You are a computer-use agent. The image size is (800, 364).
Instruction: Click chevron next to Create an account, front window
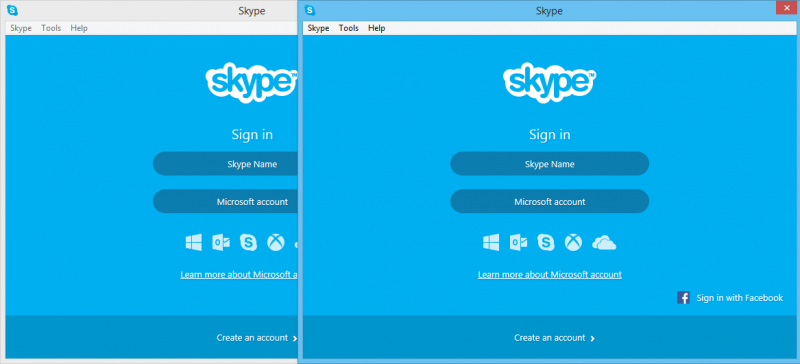pyautogui.click(x=592, y=338)
